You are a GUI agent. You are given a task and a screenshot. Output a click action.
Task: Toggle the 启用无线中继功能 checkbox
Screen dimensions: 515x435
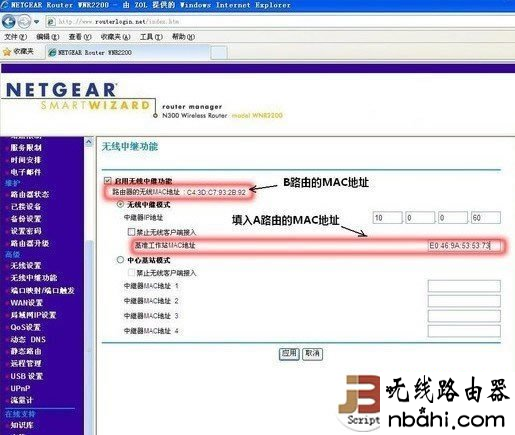click(107, 181)
